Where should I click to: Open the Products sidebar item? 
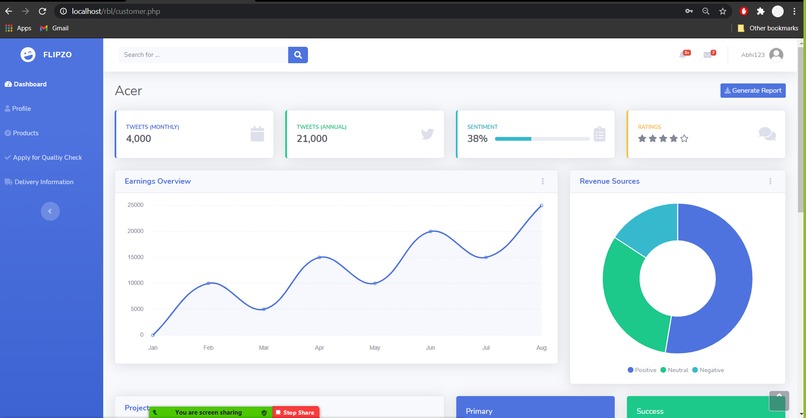click(22, 133)
